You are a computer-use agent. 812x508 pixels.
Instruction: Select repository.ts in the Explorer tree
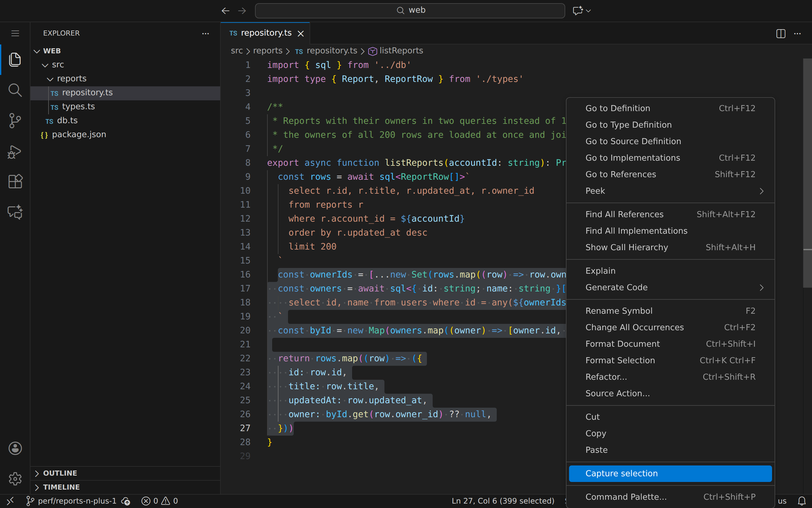(125, 93)
